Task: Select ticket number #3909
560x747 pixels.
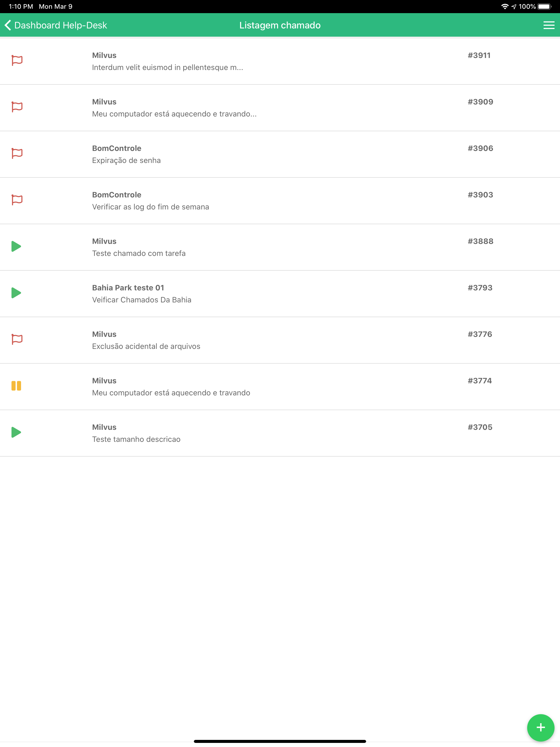Action: (x=480, y=102)
